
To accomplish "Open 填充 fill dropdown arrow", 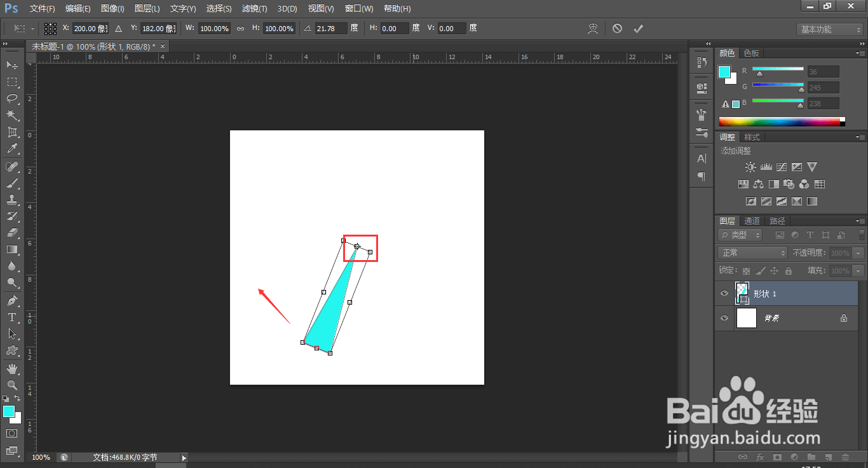I will coord(858,271).
